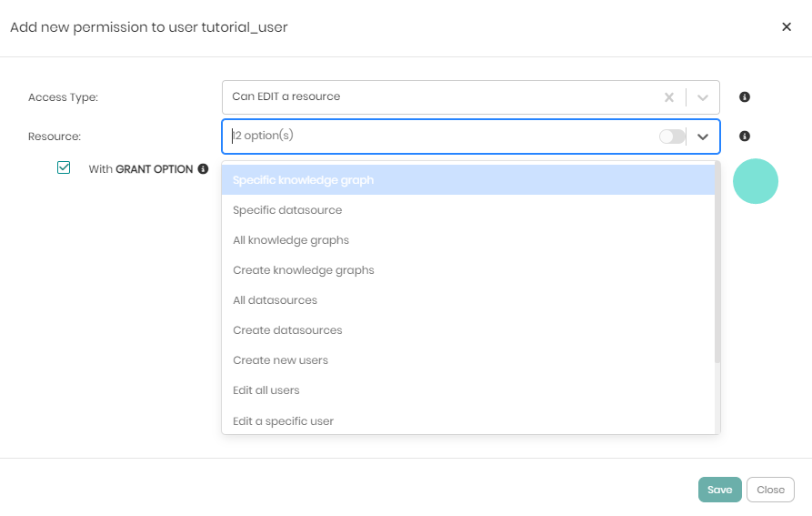Collapse the Resource dropdown chevron
Screen dimensions: 812x516
pyautogui.click(x=702, y=137)
